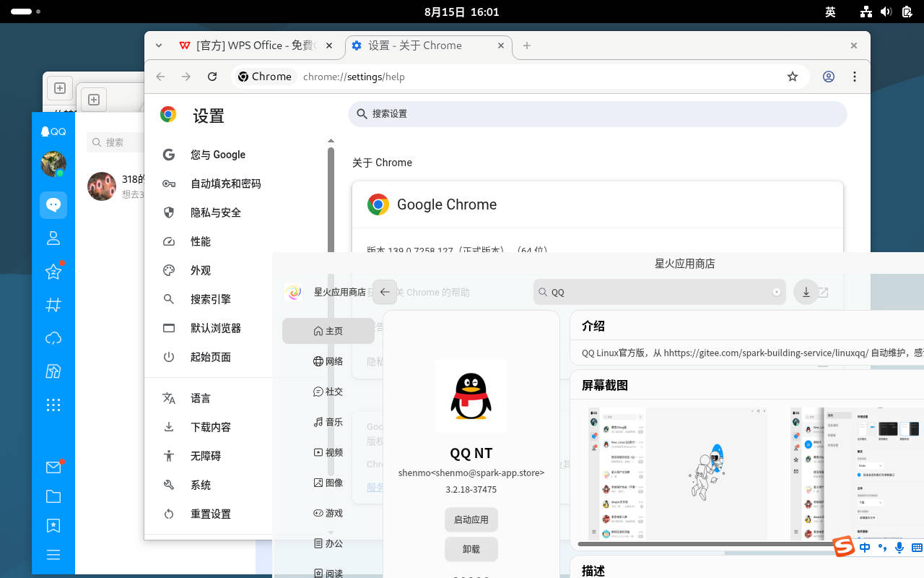Viewport: 924px width, 578px height.
Task: Open 重置设置 settings section
Action: click(212, 514)
